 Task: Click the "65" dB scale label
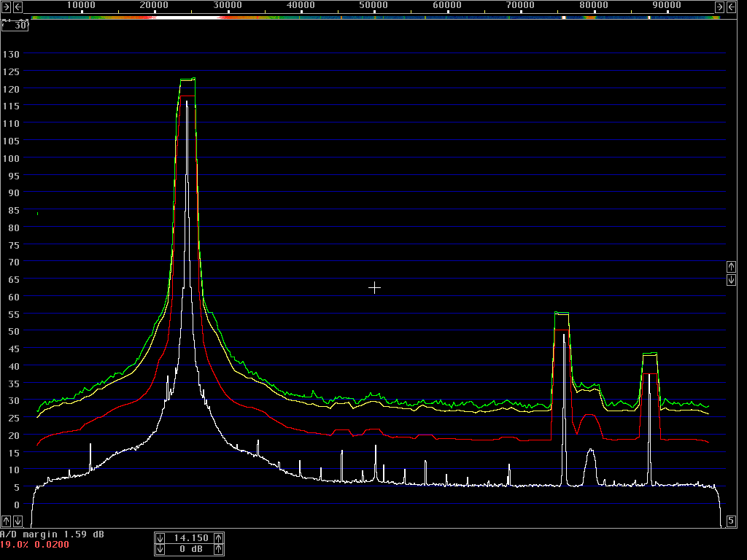tap(14, 279)
